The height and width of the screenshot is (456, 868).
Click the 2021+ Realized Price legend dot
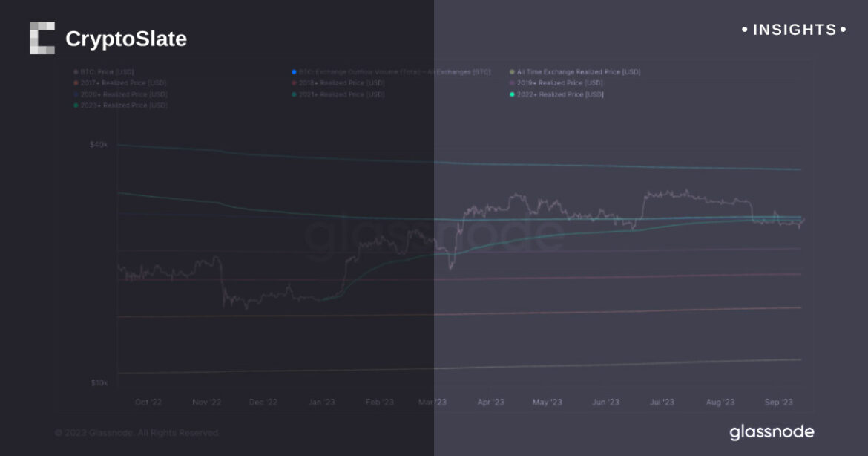[x=295, y=94]
